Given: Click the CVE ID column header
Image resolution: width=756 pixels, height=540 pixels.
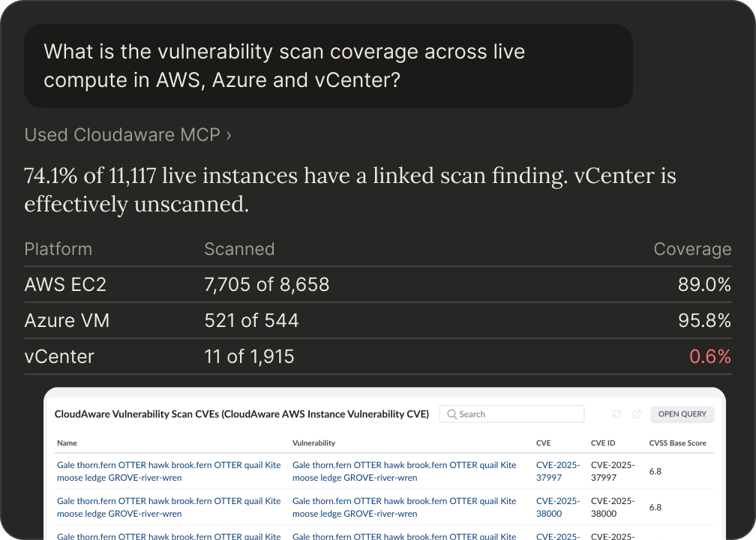Looking at the screenshot, I should click(x=603, y=443).
